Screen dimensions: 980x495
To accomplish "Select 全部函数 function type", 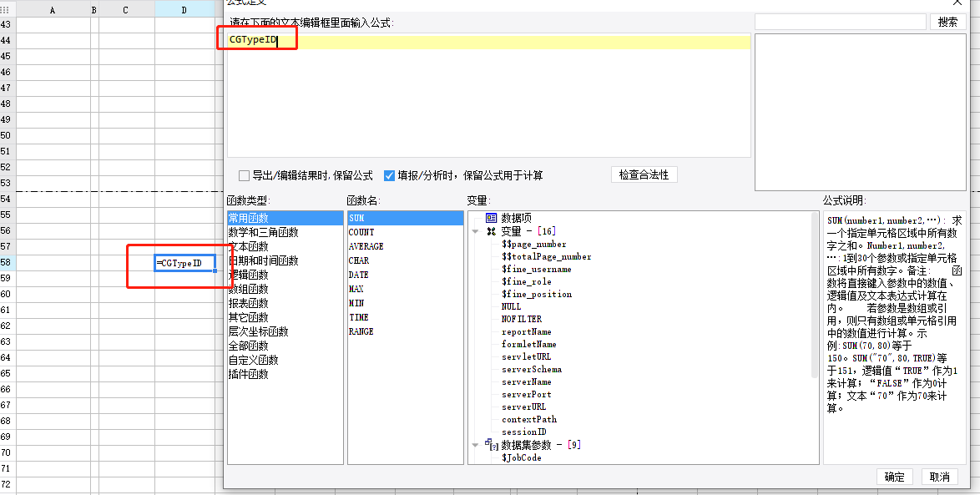I will click(285, 346).
